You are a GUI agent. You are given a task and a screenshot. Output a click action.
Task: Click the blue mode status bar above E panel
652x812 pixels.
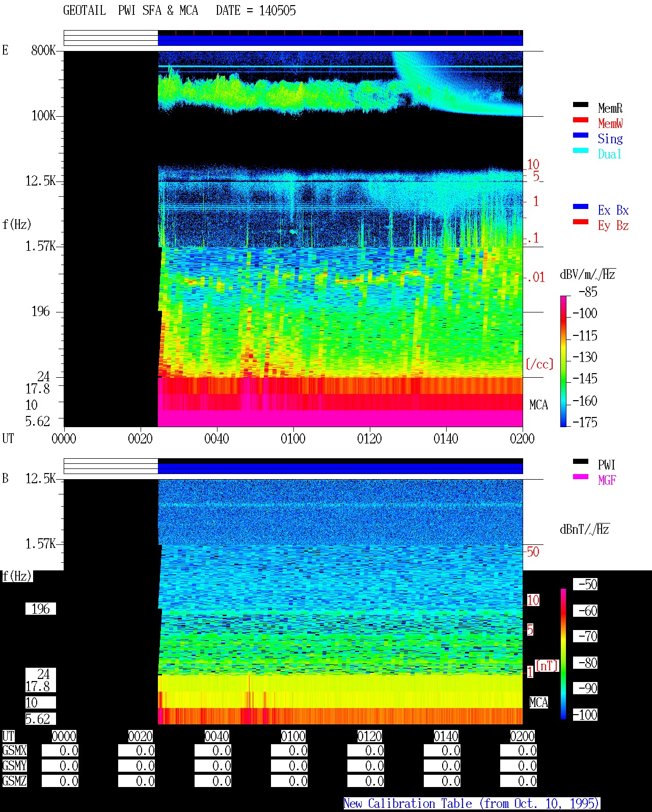pos(340,40)
